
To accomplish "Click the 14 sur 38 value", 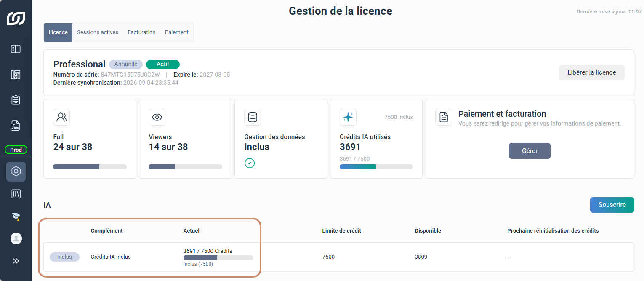I will (168, 147).
